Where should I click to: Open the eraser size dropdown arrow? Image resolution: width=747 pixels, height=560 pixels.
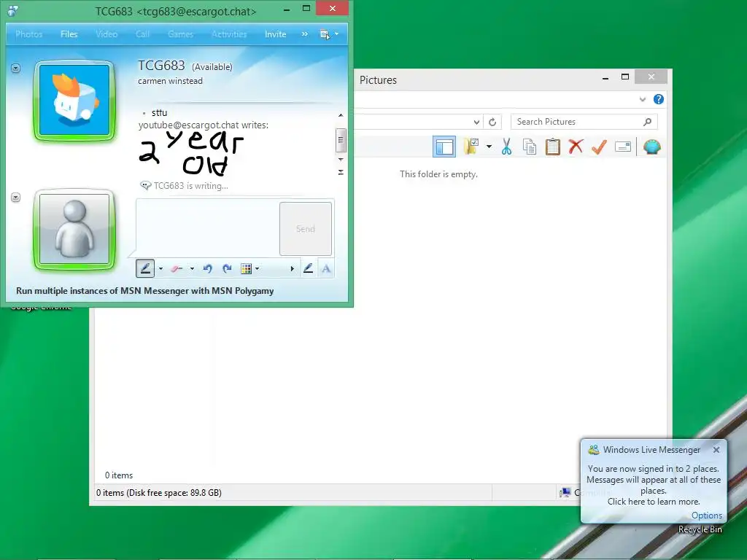point(192,268)
